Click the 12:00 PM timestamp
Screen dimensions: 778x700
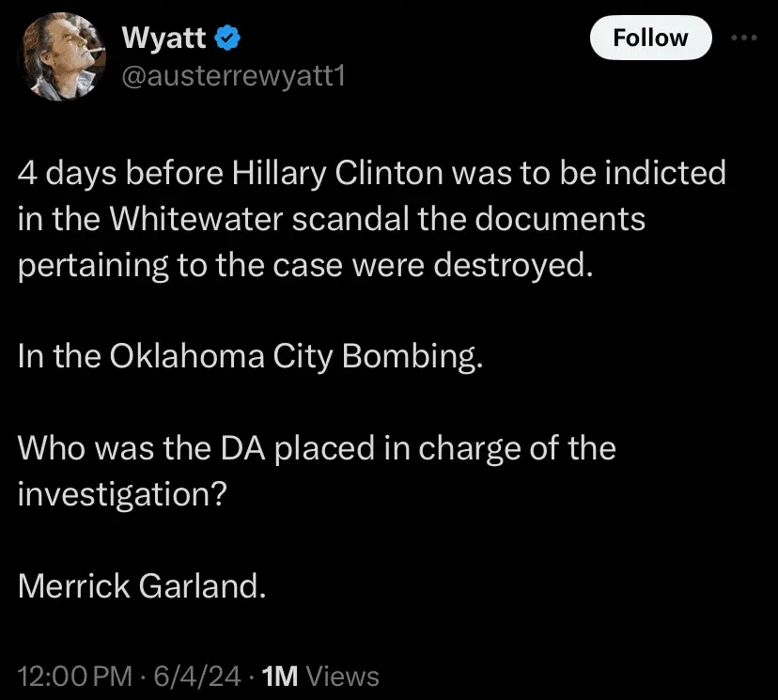(x=74, y=676)
